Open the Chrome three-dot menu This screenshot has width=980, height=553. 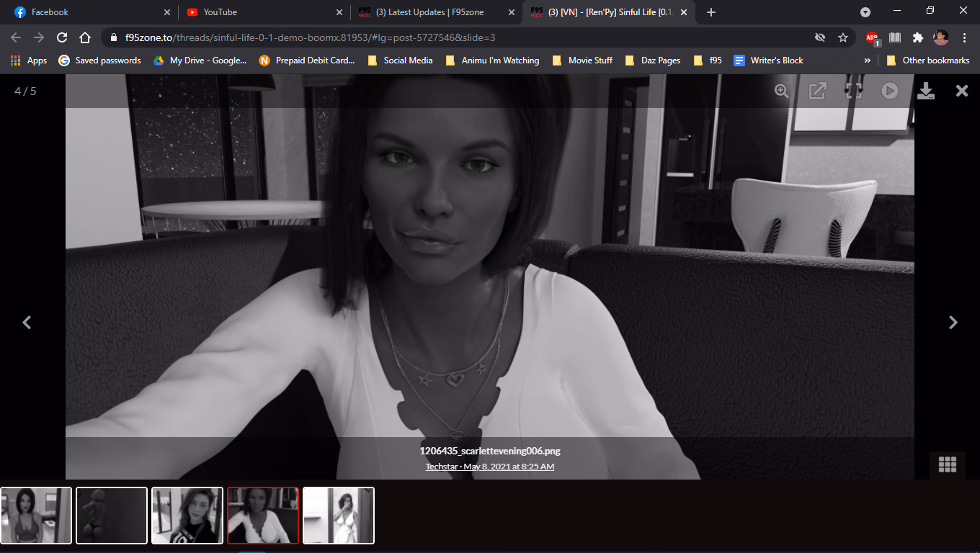pos(964,37)
